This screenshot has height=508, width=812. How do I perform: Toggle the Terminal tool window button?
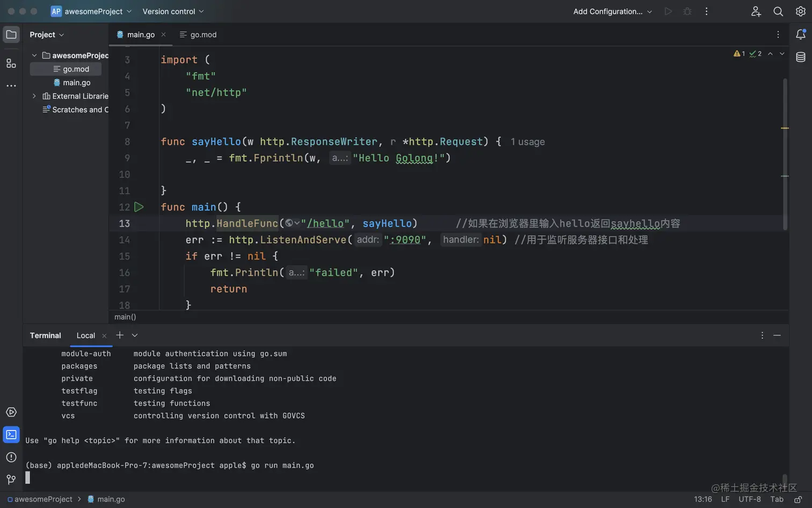coord(11,434)
